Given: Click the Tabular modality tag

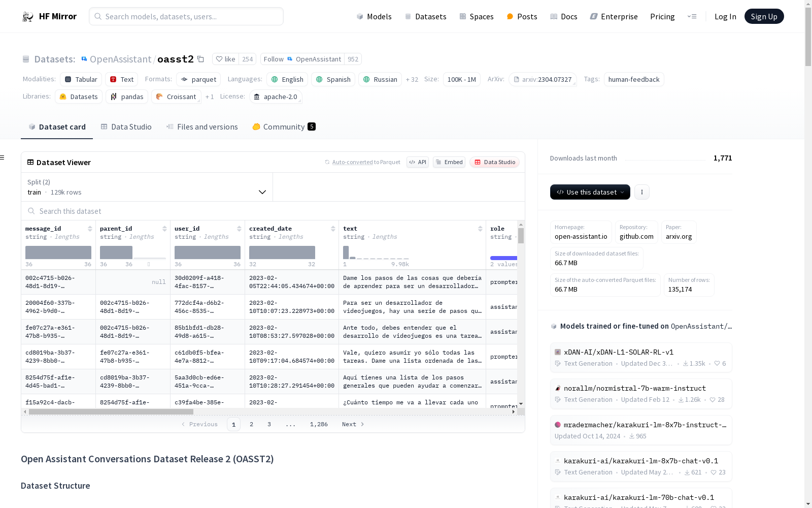Looking at the screenshot, I should tap(81, 79).
